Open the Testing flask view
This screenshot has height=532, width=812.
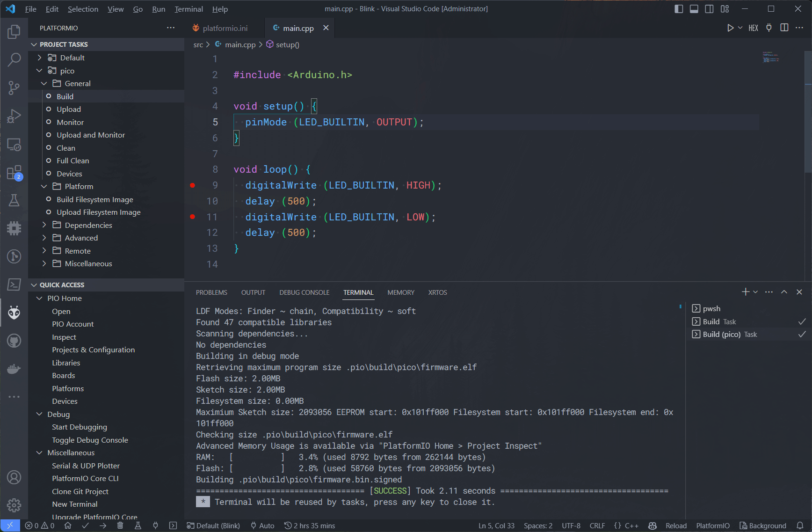(14, 200)
